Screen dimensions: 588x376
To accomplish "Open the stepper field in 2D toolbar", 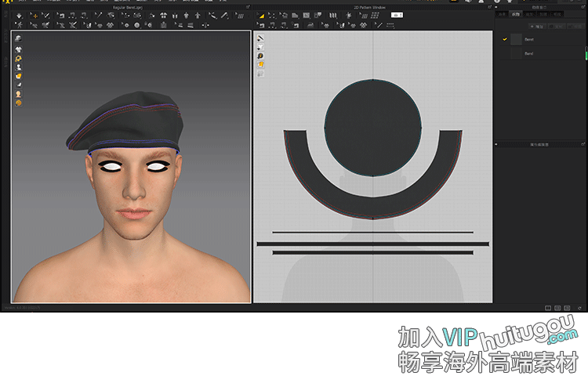I will (x=397, y=15).
